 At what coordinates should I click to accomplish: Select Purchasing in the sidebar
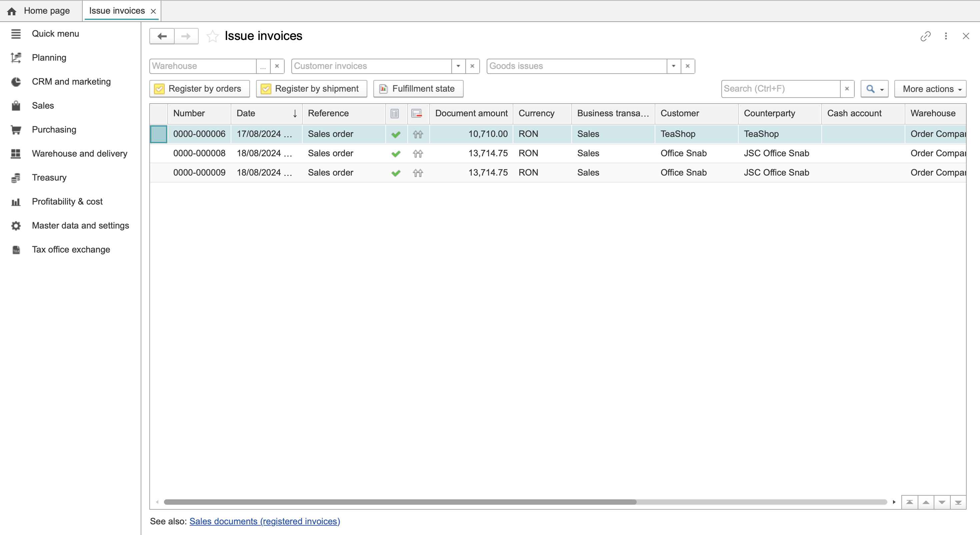(x=54, y=129)
